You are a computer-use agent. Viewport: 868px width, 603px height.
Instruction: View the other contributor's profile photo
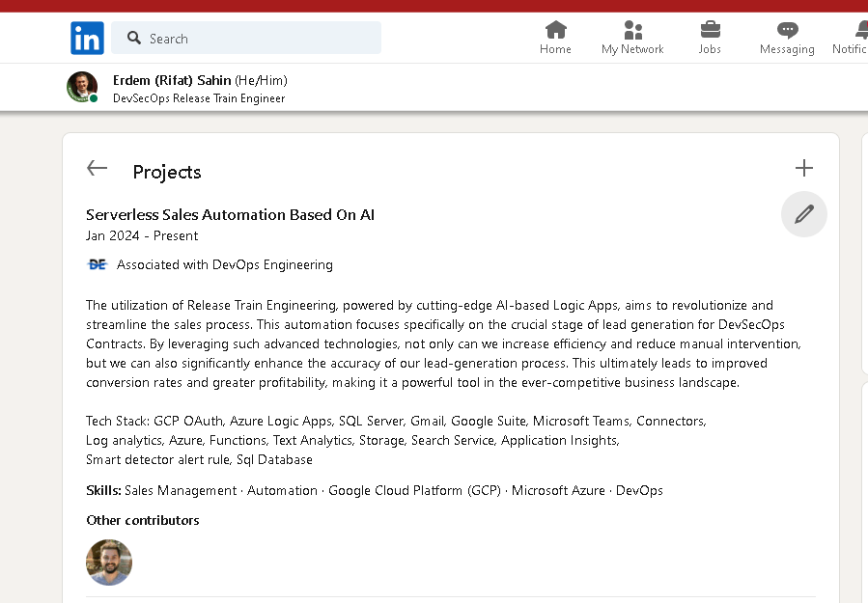pos(109,562)
